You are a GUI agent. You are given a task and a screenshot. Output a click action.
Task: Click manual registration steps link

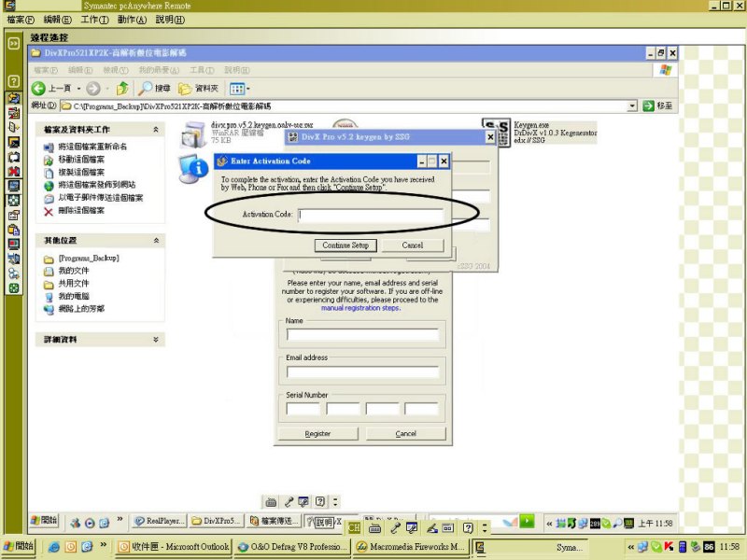360,308
